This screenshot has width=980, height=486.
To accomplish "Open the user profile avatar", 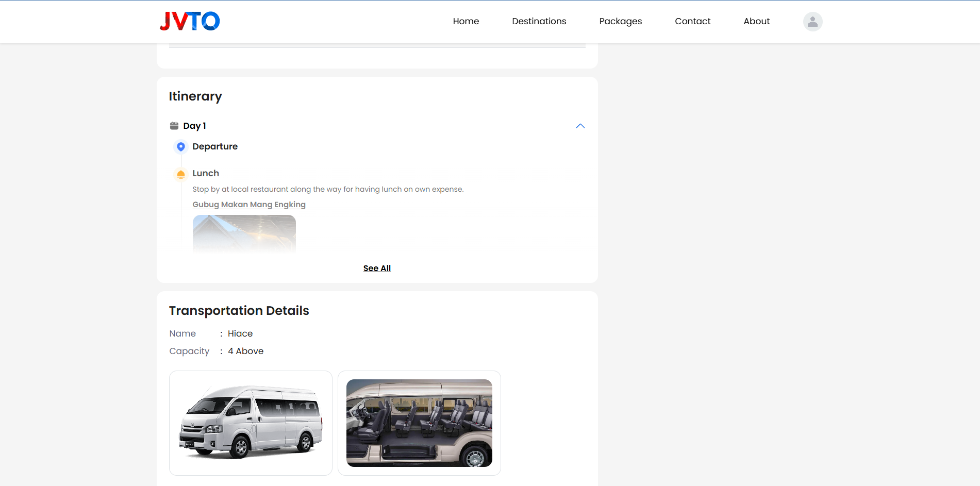I will pos(812,22).
